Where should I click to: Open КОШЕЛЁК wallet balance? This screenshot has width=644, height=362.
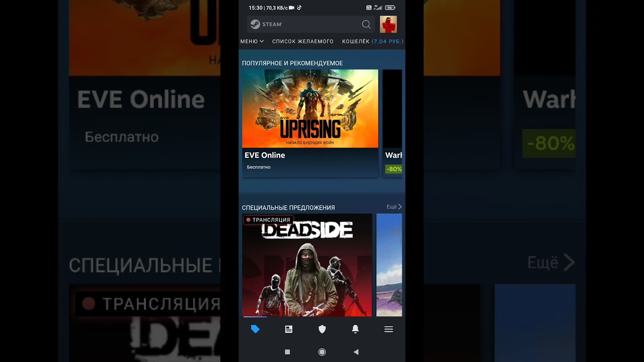[372, 41]
